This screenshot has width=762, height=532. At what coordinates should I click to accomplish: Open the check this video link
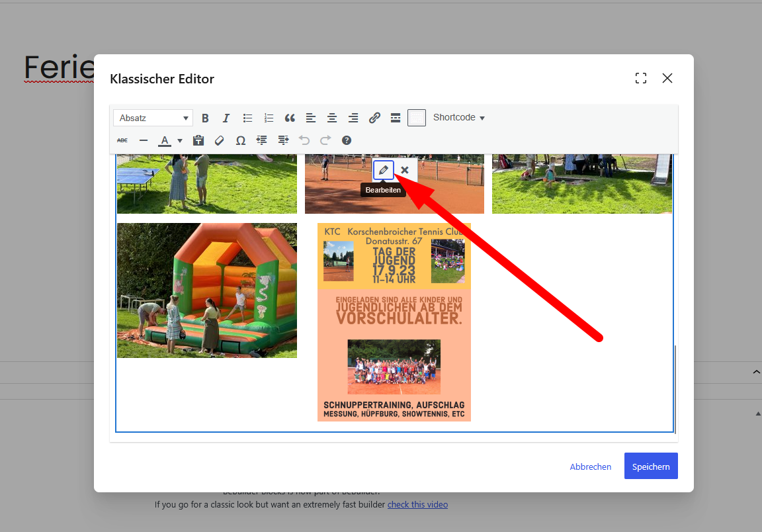(417, 505)
